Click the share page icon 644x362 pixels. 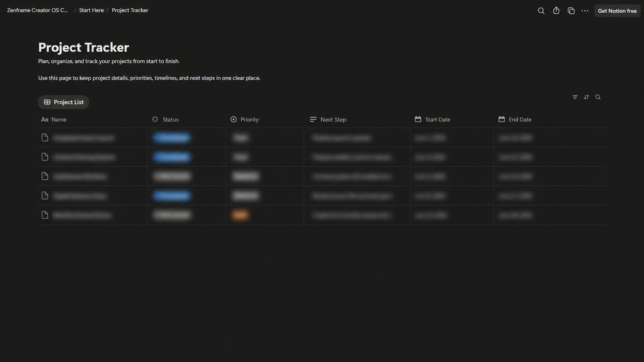coord(556,11)
